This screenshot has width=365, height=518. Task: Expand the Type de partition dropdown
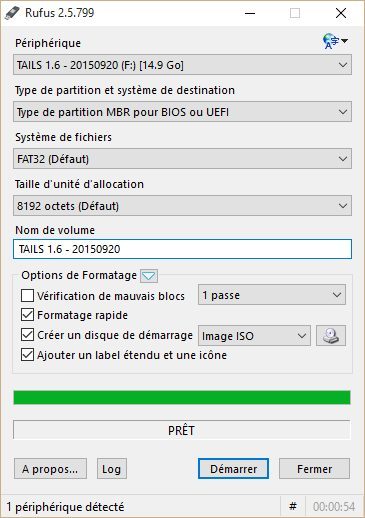[182, 112]
